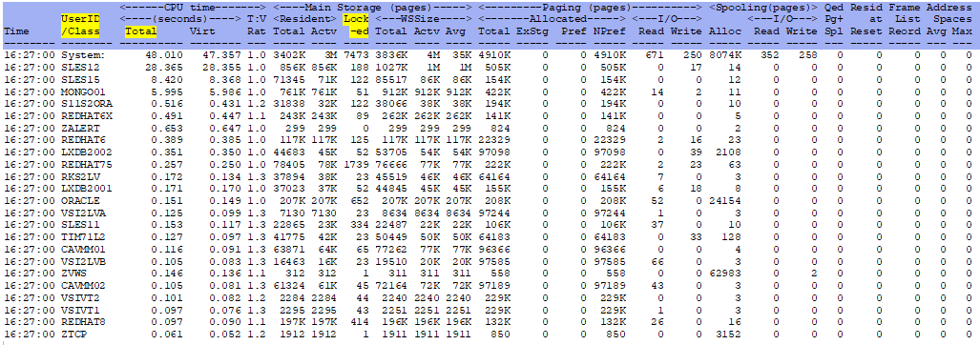The height and width of the screenshot is (345, 980).
Task: Select the SLES12 user row
Action: pyautogui.click(x=487, y=68)
